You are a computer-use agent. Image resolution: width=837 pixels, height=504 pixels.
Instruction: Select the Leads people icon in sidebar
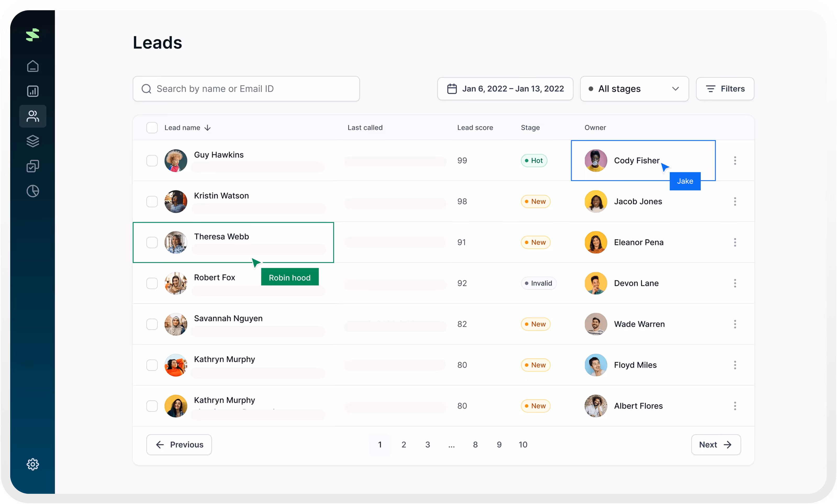point(33,116)
